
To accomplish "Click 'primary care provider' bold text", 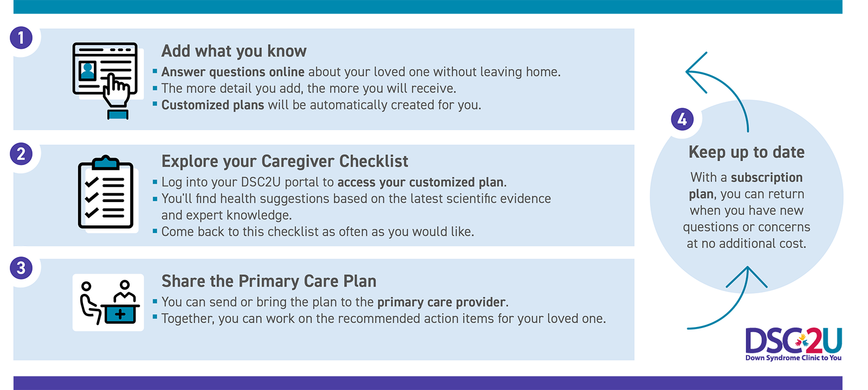I will pos(441,302).
